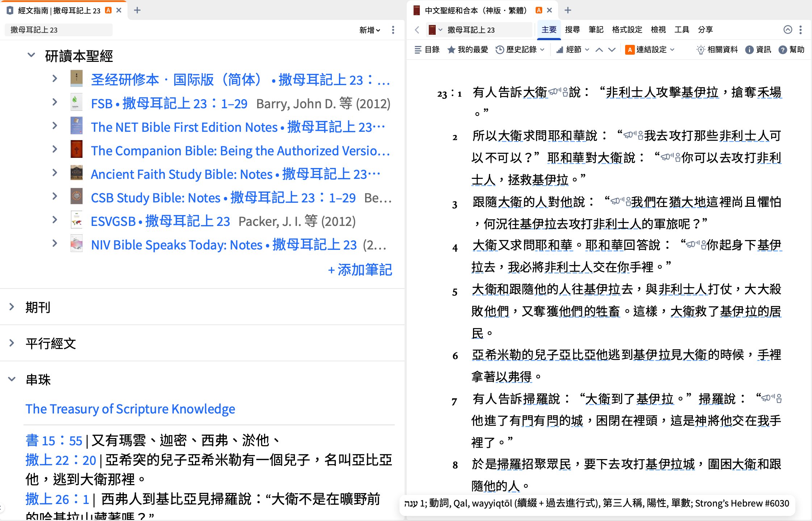Switch to the 搜尋 tab
The image size is (812, 521).
pyautogui.click(x=572, y=29)
